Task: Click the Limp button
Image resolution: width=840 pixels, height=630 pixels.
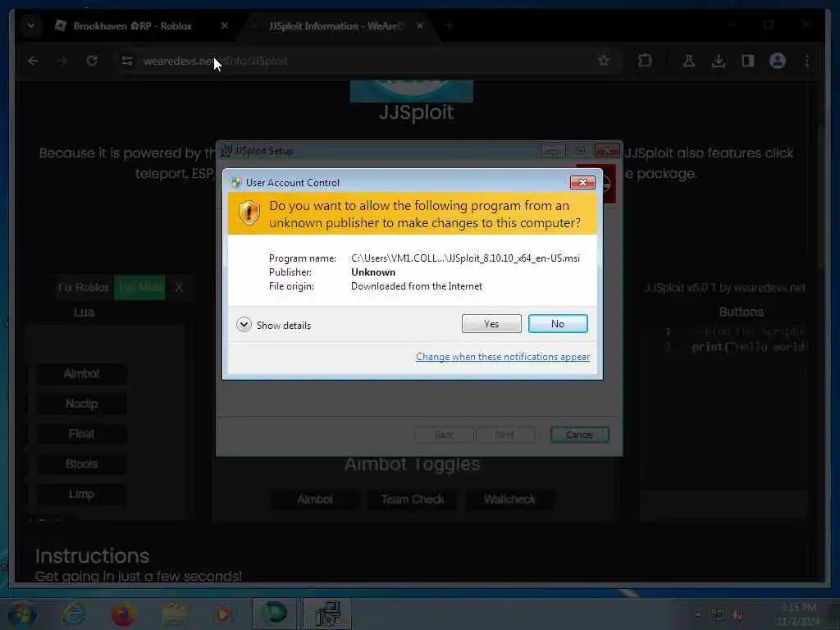Action: tap(81, 494)
